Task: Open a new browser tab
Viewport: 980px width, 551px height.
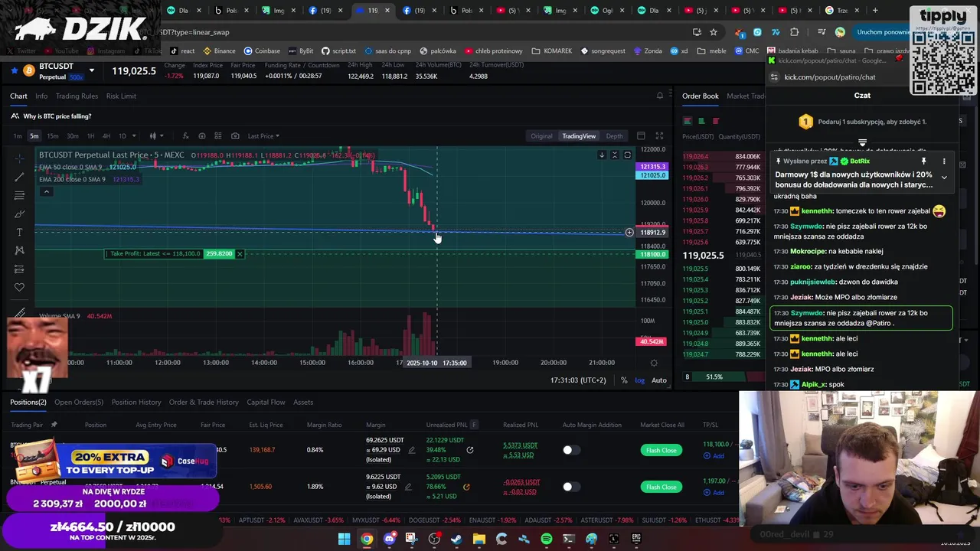Action: pyautogui.click(x=876, y=11)
